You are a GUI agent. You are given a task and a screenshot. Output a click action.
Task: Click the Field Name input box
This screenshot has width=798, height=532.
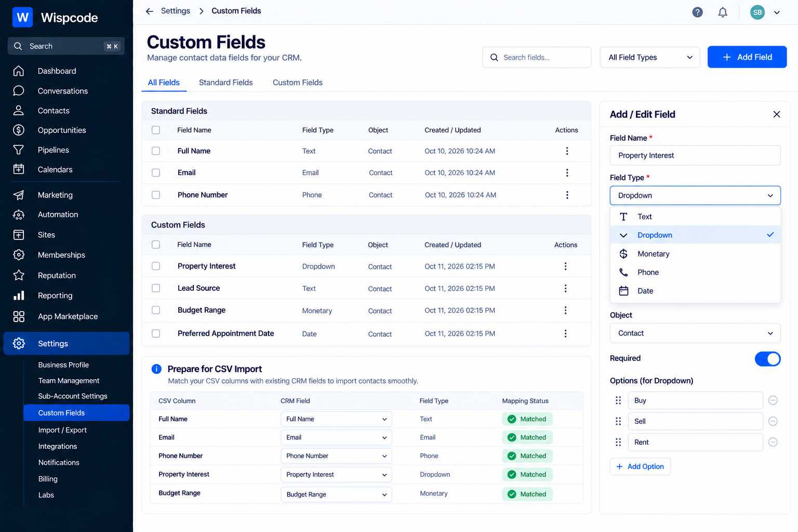695,155
